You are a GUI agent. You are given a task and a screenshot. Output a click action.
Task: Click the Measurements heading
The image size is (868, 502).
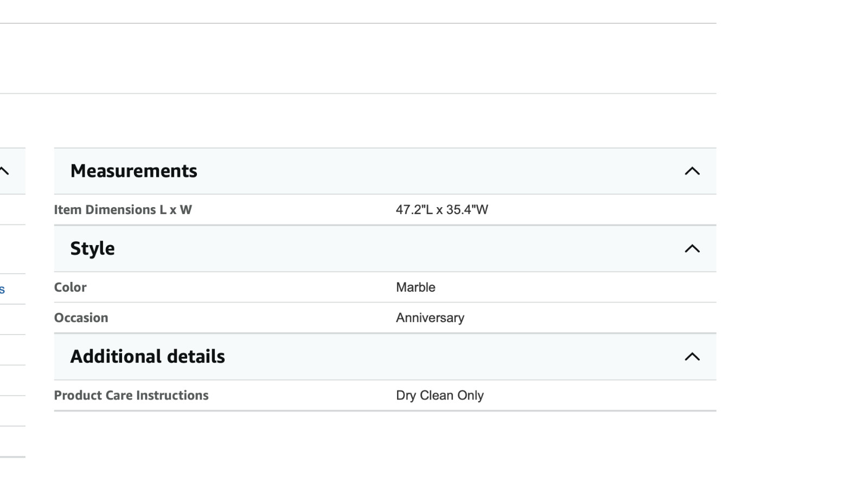134,171
